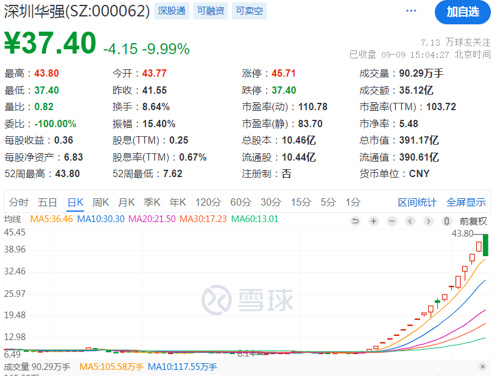Viewport: 500px width, 376px height.
Task: Click the MA20:21.50 indicator label
Action: [152, 219]
